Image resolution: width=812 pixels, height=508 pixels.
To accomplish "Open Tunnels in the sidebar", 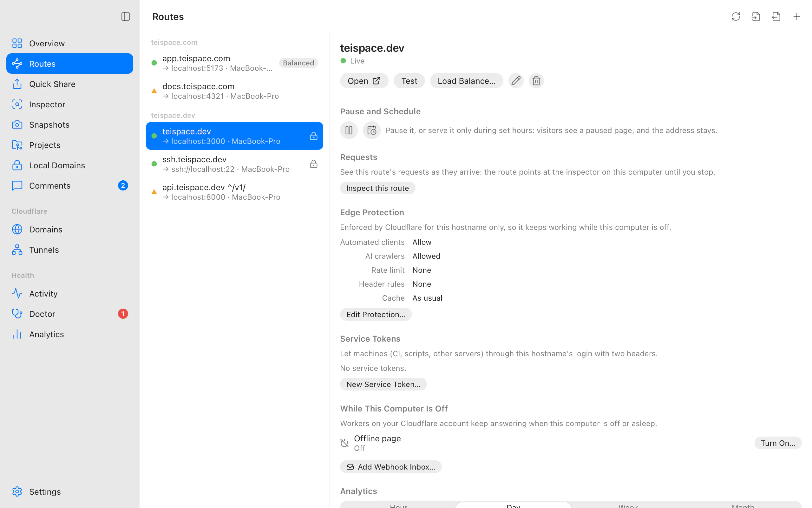I will [x=70, y=250].
